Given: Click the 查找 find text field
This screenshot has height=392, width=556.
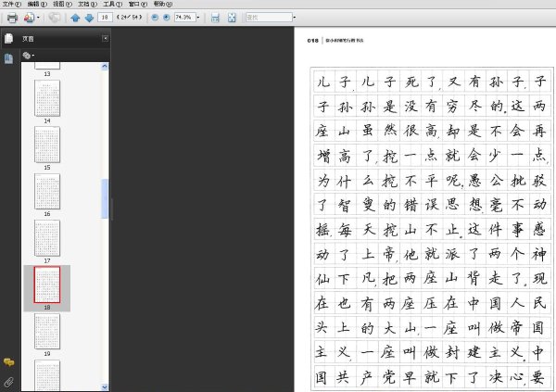Looking at the screenshot, I should (269, 17).
